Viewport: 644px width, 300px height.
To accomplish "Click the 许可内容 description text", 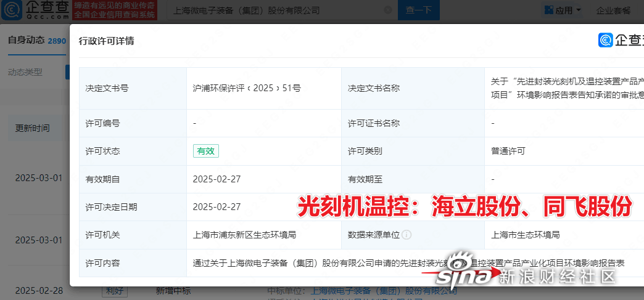I will (x=408, y=263).
